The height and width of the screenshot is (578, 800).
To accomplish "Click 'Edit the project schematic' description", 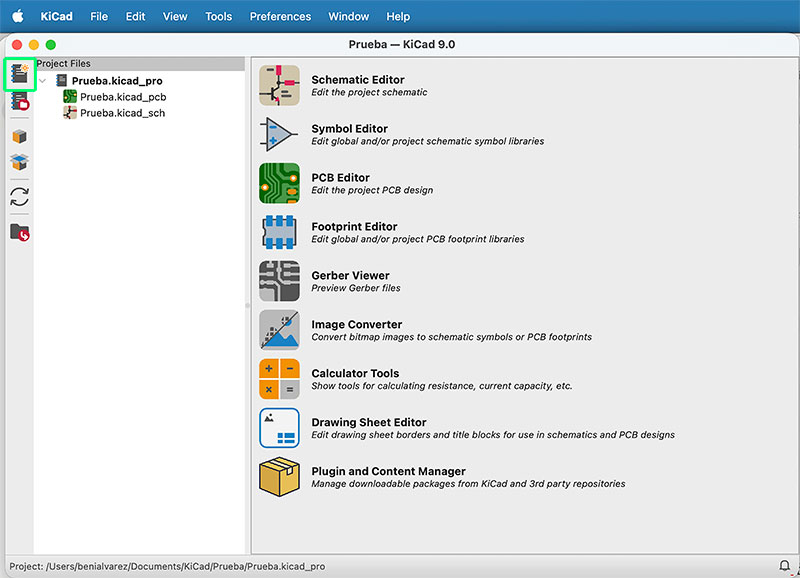I will click(x=369, y=92).
